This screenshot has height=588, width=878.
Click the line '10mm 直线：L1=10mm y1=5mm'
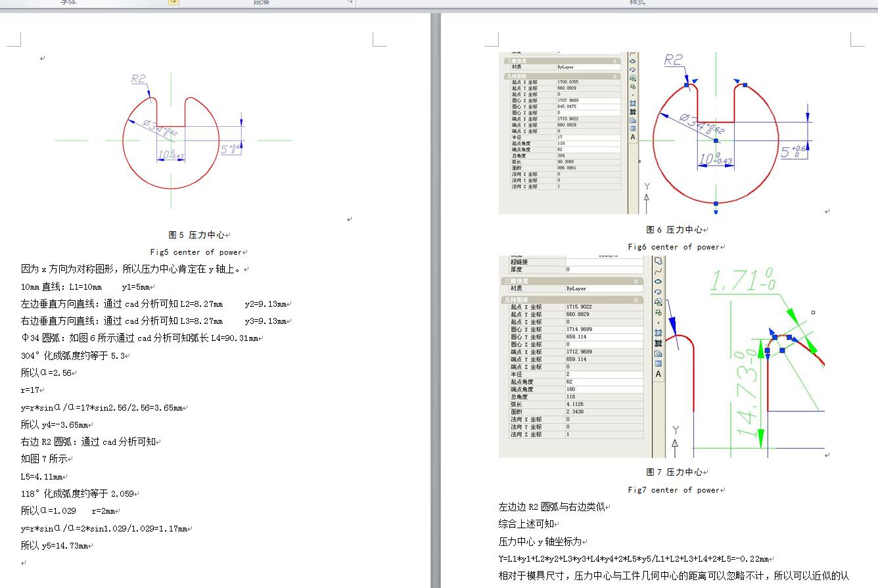(86, 286)
